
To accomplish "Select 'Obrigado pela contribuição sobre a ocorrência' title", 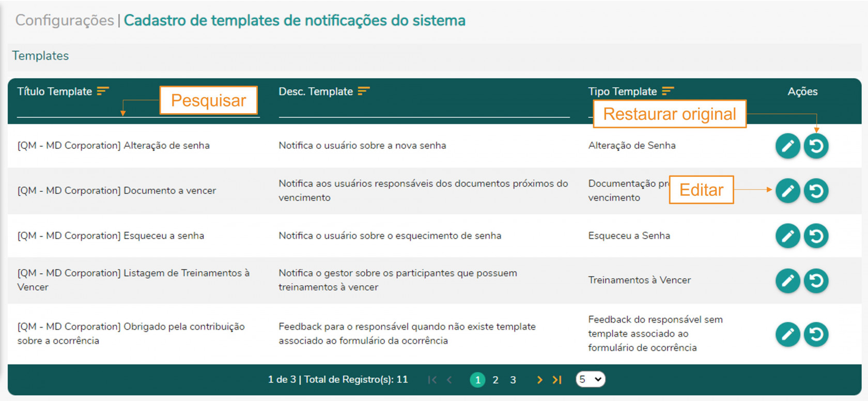I will point(131,334).
